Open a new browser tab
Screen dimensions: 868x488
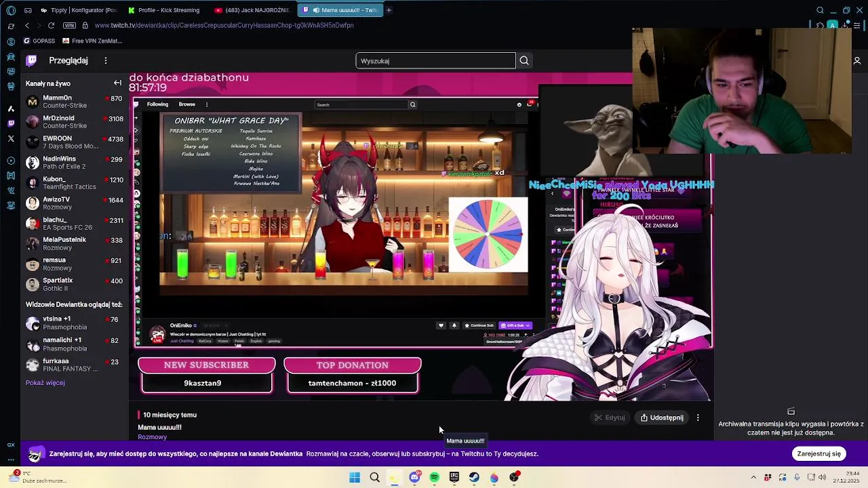click(389, 10)
